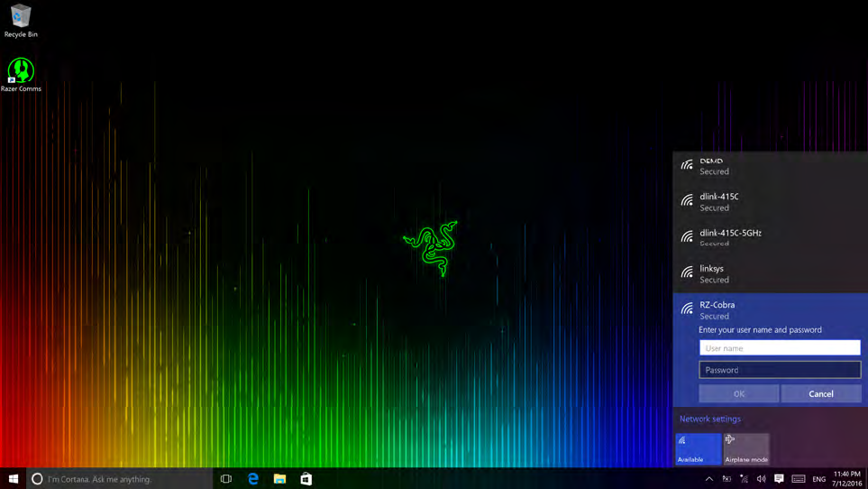This screenshot has height=489, width=868.
Task: Click the network Wi-Fi tray icon
Action: pos(744,478)
